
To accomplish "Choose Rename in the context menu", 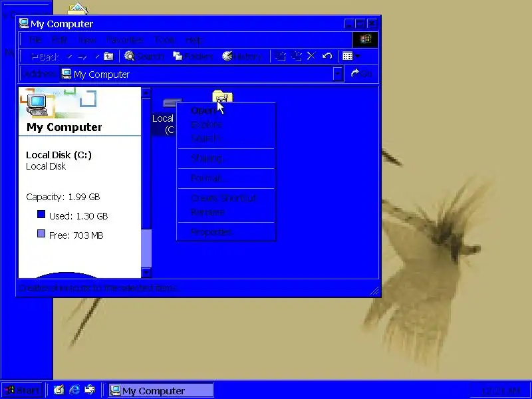I will click(226, 212).
